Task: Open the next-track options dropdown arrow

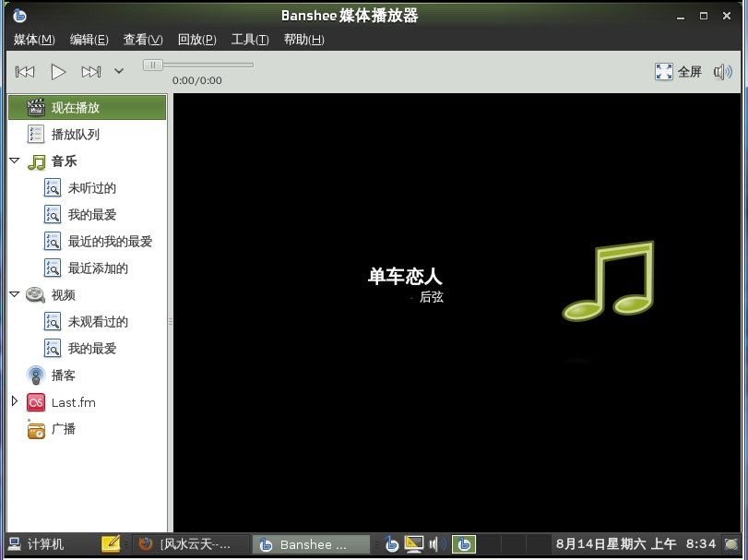Action: click(x=119, y=72)
